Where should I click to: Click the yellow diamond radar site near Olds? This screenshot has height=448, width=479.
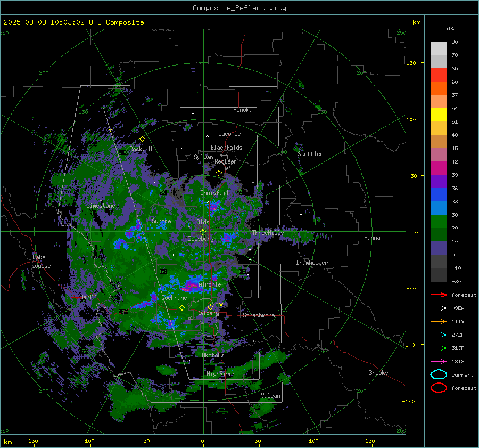tap(203, 232)
